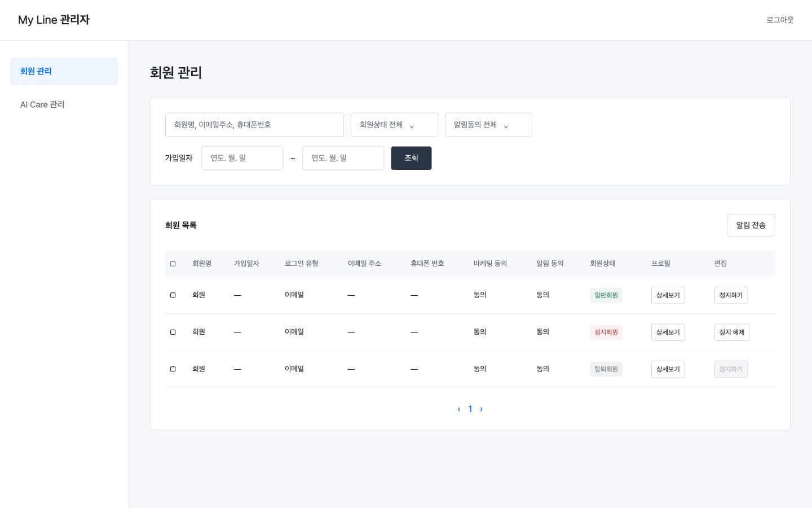This screenshot has height=508, width=812.
Task: Click the 이메일 주소 column header
Action: pyautogui.click(x=364, y=264)
